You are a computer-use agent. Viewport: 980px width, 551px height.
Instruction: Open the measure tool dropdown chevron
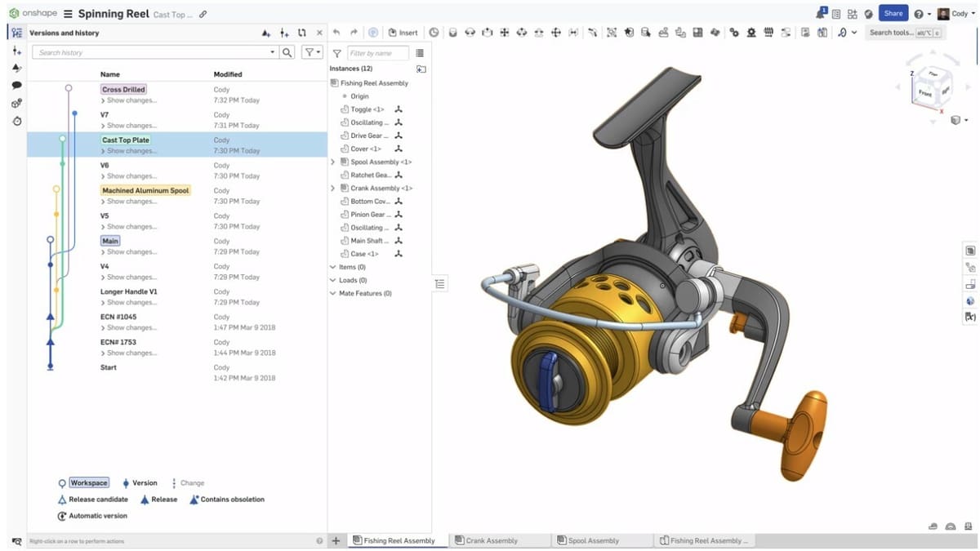tap(854, 33)
